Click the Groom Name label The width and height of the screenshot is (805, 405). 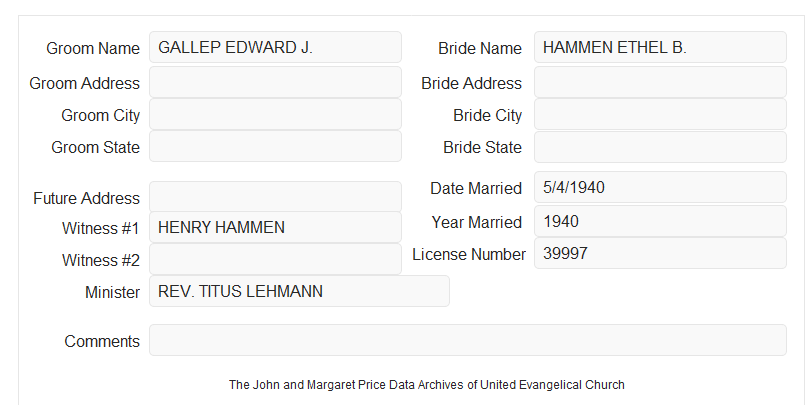coord(93,48)
